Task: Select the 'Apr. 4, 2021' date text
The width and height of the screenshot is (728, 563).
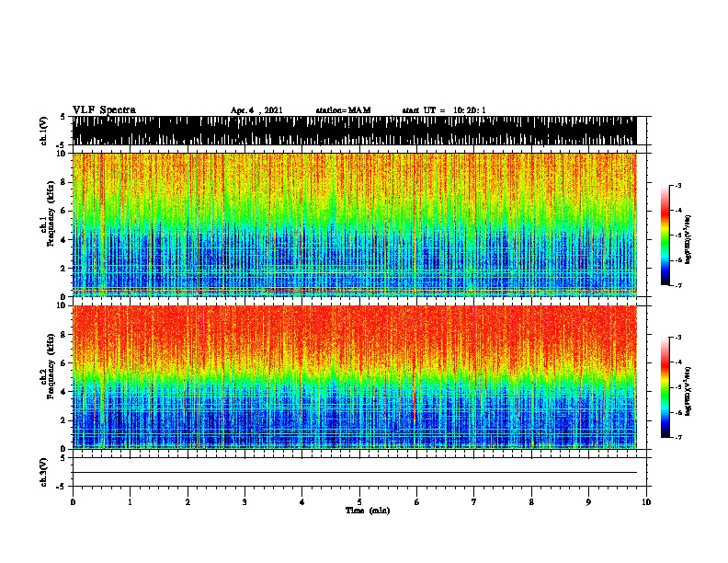Action: pyautogui.click(x=256, y=110)
